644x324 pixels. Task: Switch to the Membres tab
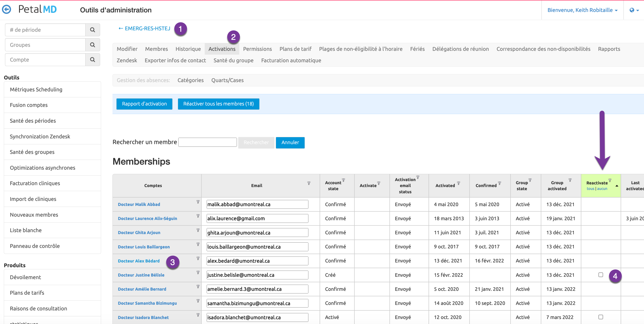click(156, 49)
